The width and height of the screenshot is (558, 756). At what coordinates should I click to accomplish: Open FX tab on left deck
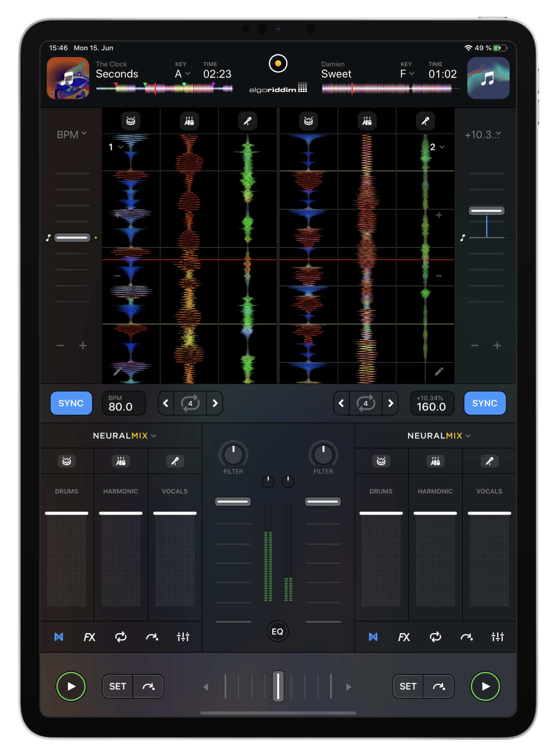point(89,637)
